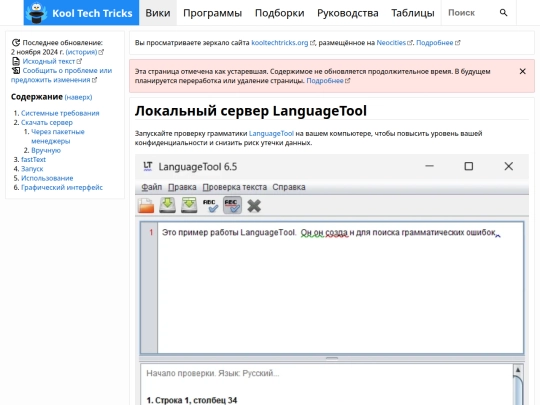Click the gray X clear toolbar icon
540x405 pixels.
point(254,206)
